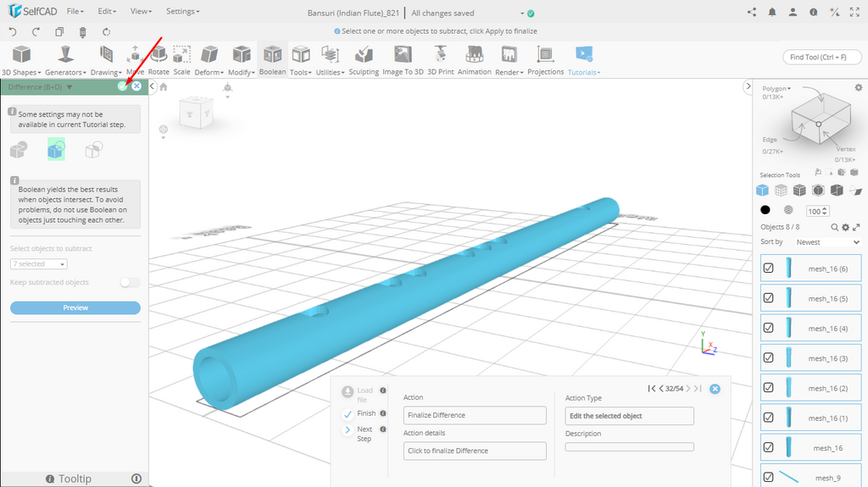The width and height of the screenshot is (868, 487).
Task: Click the black color swatch
Action: (x=765, y=210)
